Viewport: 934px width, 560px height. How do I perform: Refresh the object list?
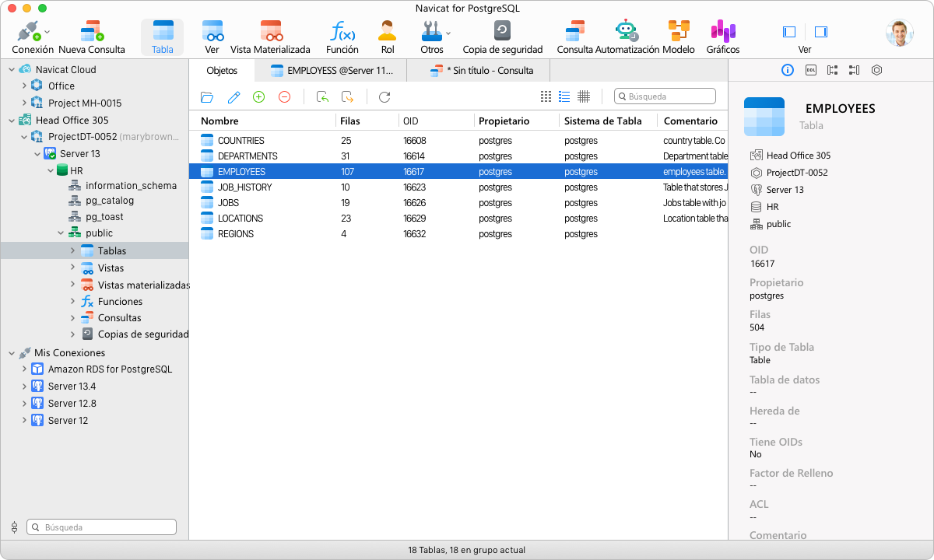point(384,96)
